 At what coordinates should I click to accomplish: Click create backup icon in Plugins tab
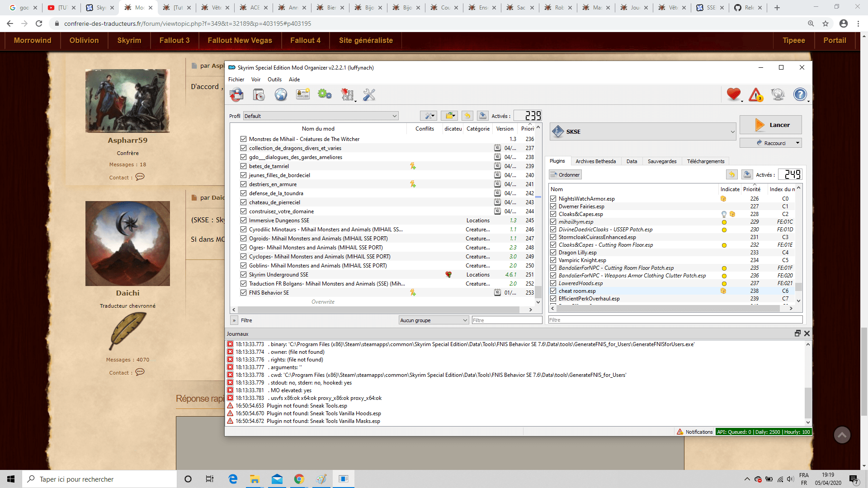(747, 174)
